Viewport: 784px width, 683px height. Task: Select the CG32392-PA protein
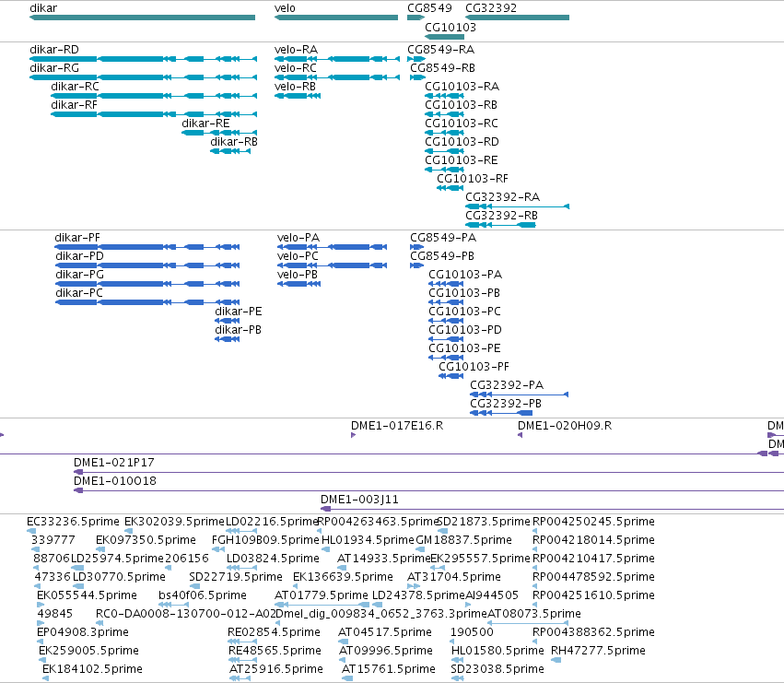coord(519,394)
